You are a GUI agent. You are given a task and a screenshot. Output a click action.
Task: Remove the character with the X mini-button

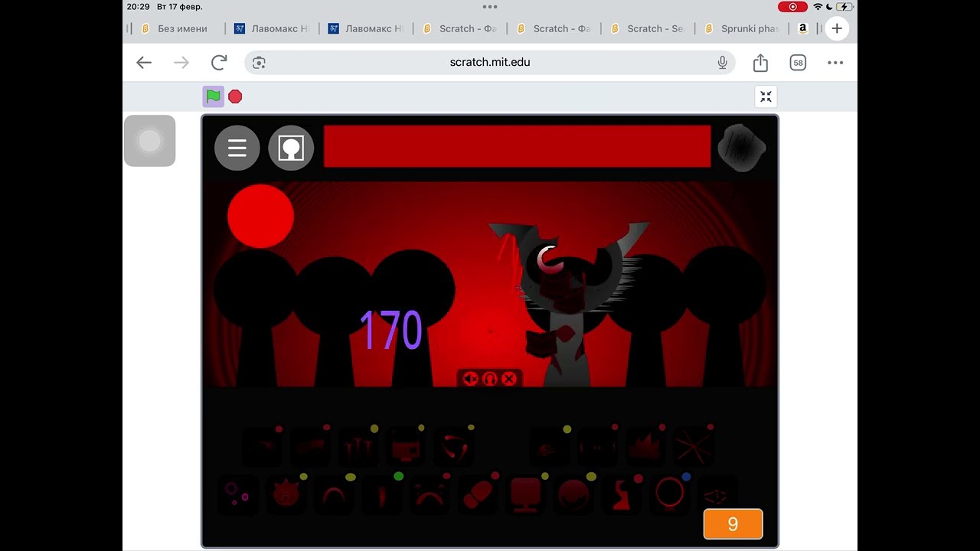(509, 379)
